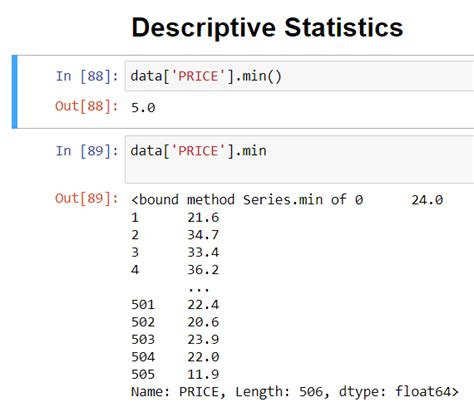Click the output row 503 with value 23.9

(x=175, y=339)
